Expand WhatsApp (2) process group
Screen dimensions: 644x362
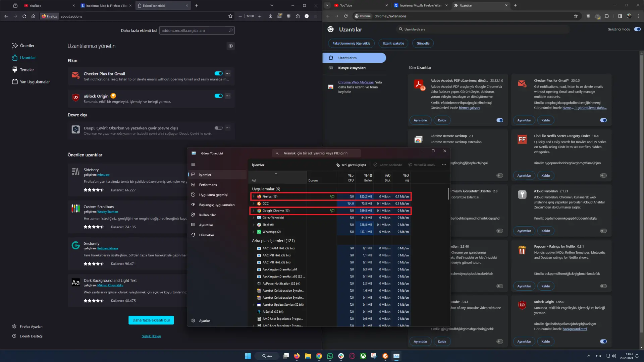(254, 232)
